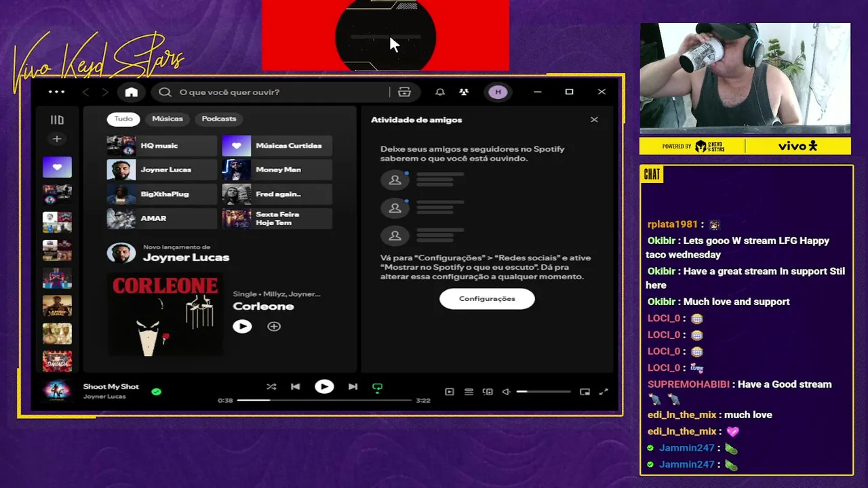Close the Atividade de amigos panel
868x488 pixels.
[x=594, y=119]
